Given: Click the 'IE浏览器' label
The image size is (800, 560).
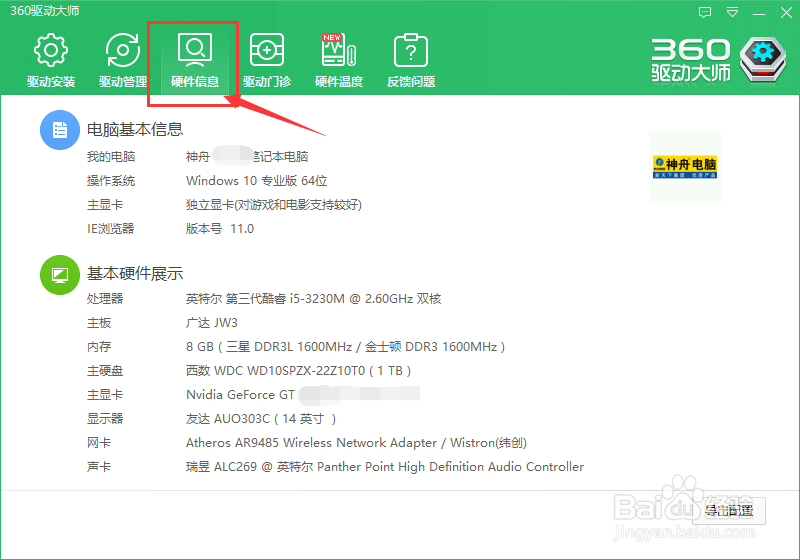Looking at the screenshot, I should point(111,228).
